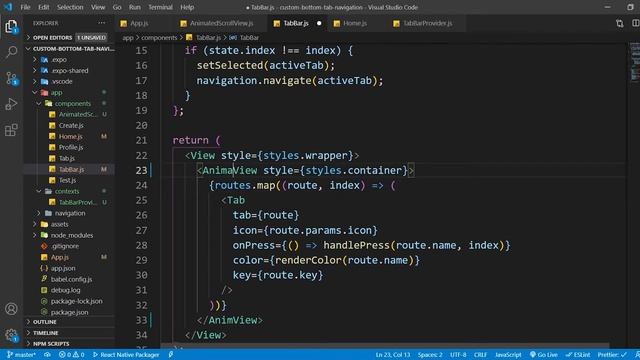The width and height of the screenshot is (640, 360).
Task: Collapse the contexts folder
Action: 69,191
